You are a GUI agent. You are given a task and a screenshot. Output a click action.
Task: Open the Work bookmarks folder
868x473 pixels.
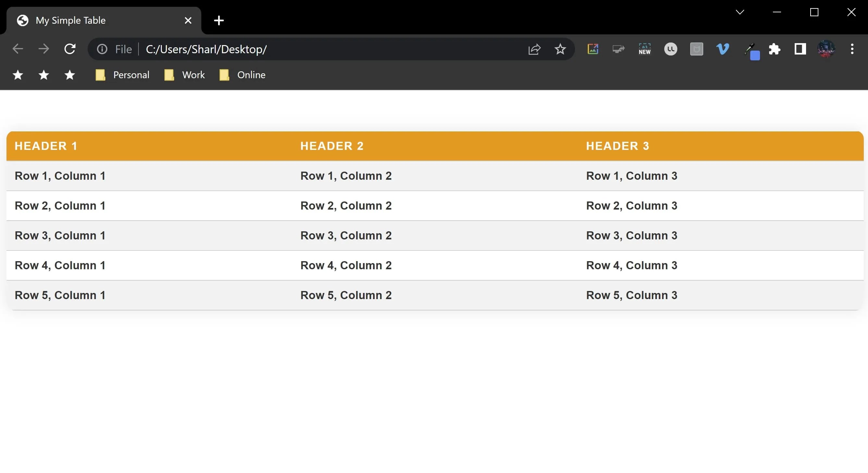pyautogui.click(x=185, y=75)
